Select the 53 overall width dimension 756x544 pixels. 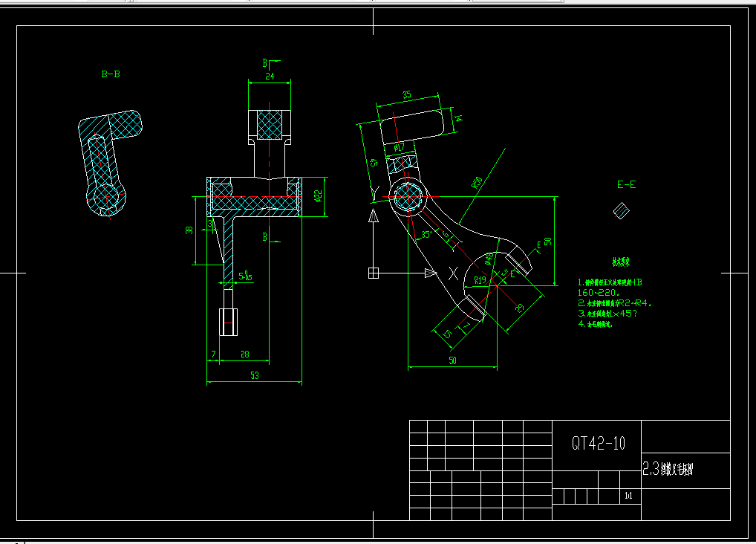255,375
